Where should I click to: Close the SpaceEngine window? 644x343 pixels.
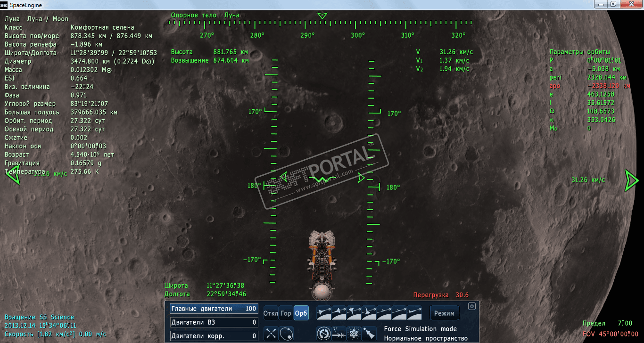[x=630, y=4]
